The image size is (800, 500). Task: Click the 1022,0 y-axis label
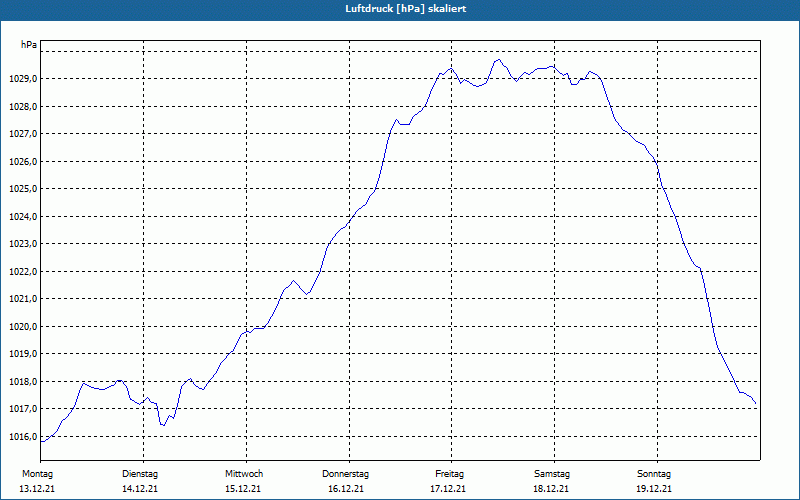coord(23,271)
